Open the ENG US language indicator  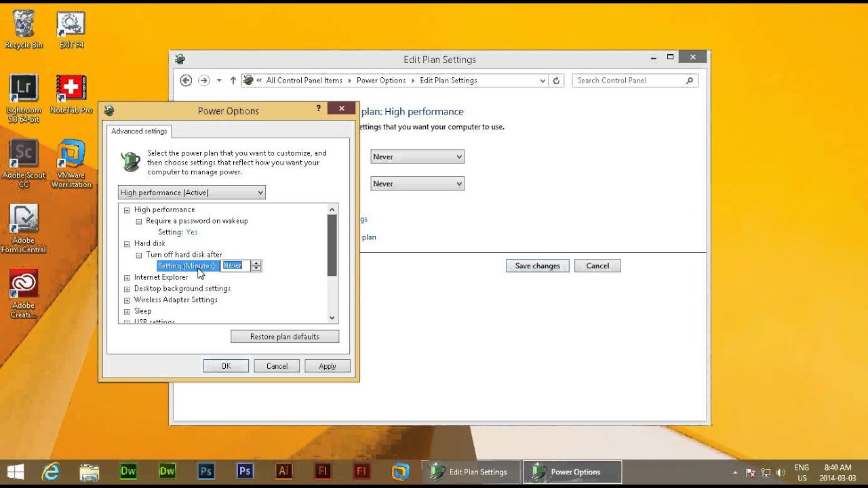coord(802,472)
